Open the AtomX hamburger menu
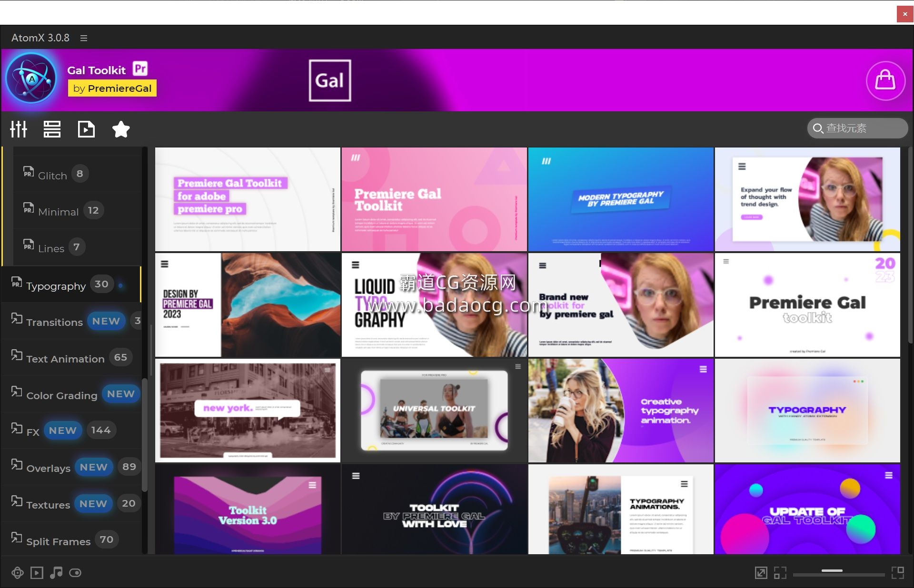Screen dimensions: 914x588 coord(84,38)
